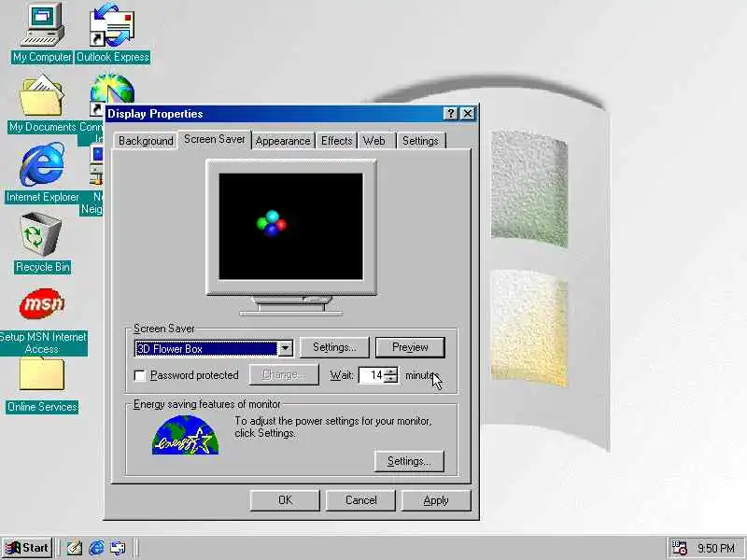The height and width of the screenshot is (560, 747).
Task: Switch to the Web tab
Action: [374, 141]
